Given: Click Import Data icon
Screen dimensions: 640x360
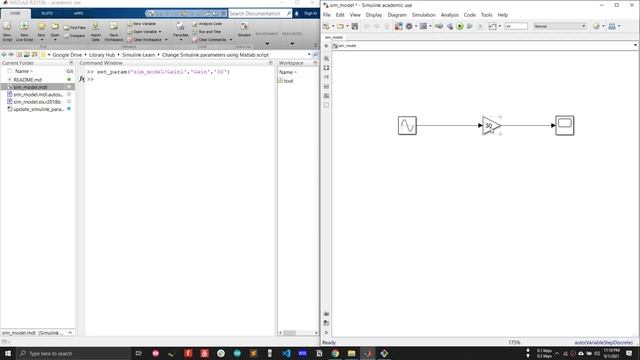Looking at the screenshot, I should click(x=96, y=31).
